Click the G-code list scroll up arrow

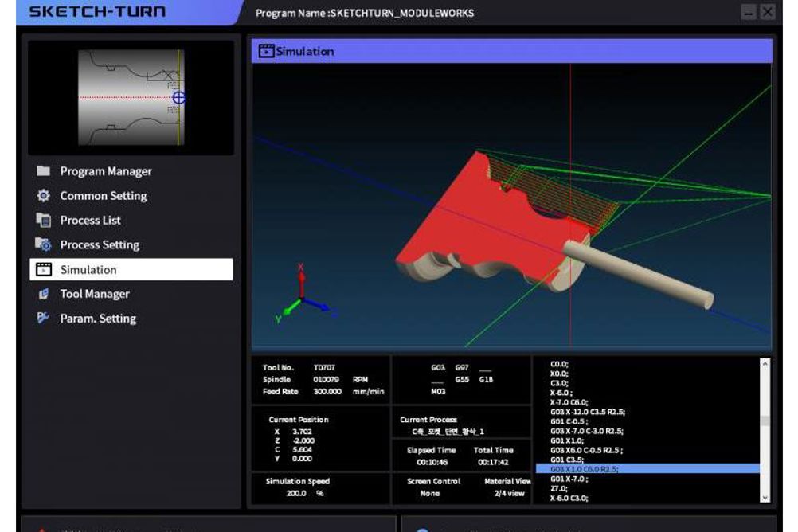(765, 364)
